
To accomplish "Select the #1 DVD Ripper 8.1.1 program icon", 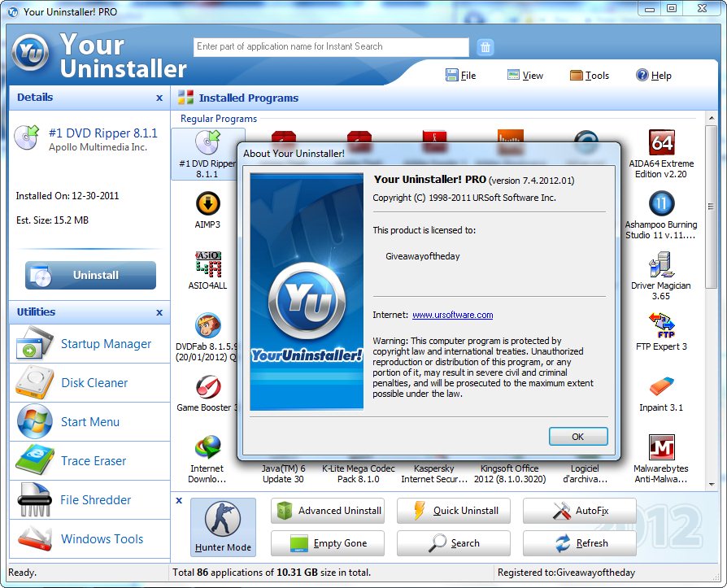I will coord(207,143).
